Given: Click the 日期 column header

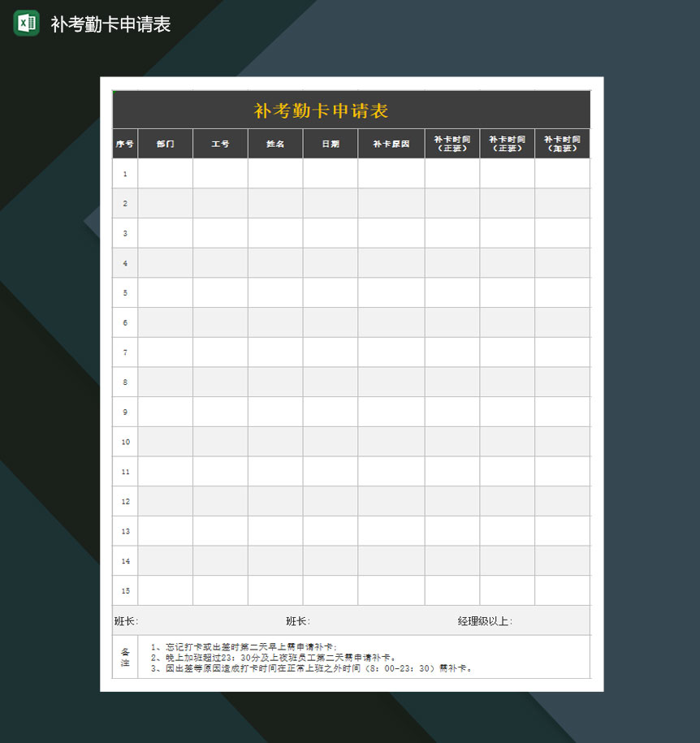Looking at the screenshot, I should tap(331, 143).
